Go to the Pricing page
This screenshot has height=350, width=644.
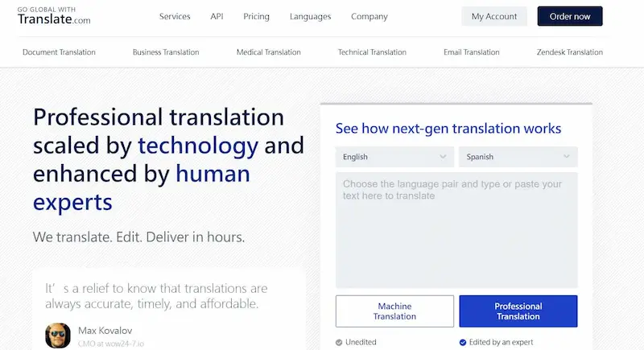256,17
